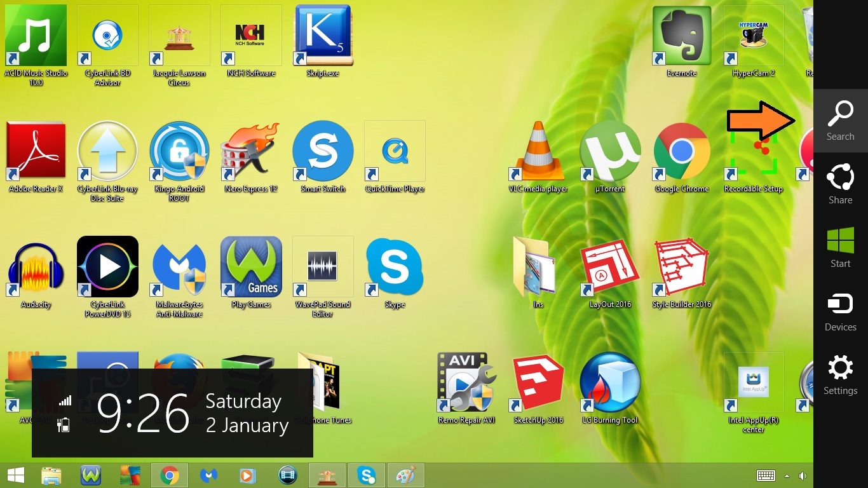Select the Recordable Setup shortcut
Image resolution: width=868 pixels, height=488 pixels.
(x=754, y=156)
